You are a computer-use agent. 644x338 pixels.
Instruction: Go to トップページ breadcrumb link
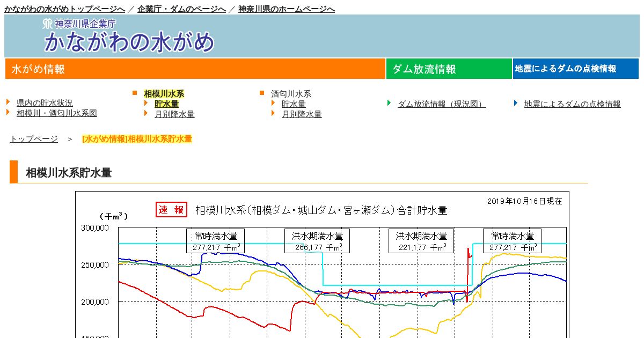[x=34, y=139]
